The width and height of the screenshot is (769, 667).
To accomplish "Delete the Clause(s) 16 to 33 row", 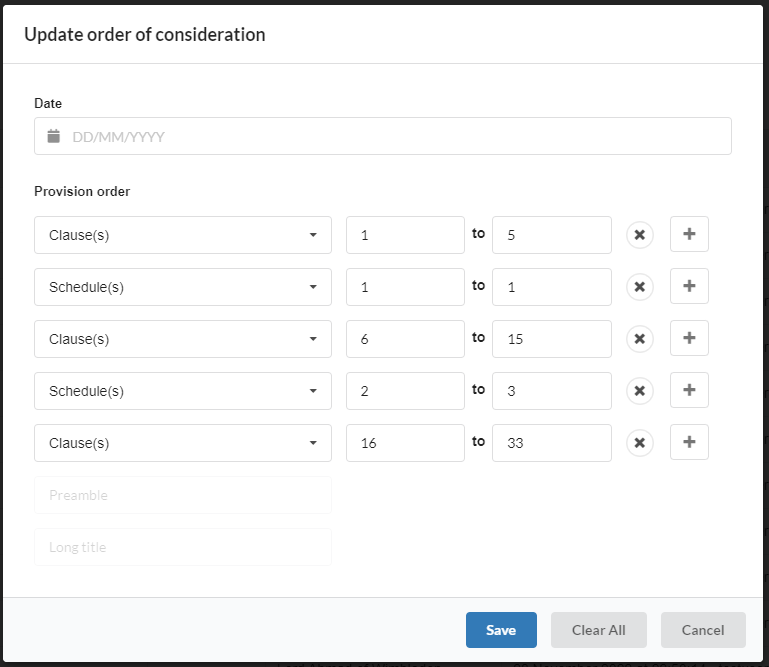I will 640,443.
